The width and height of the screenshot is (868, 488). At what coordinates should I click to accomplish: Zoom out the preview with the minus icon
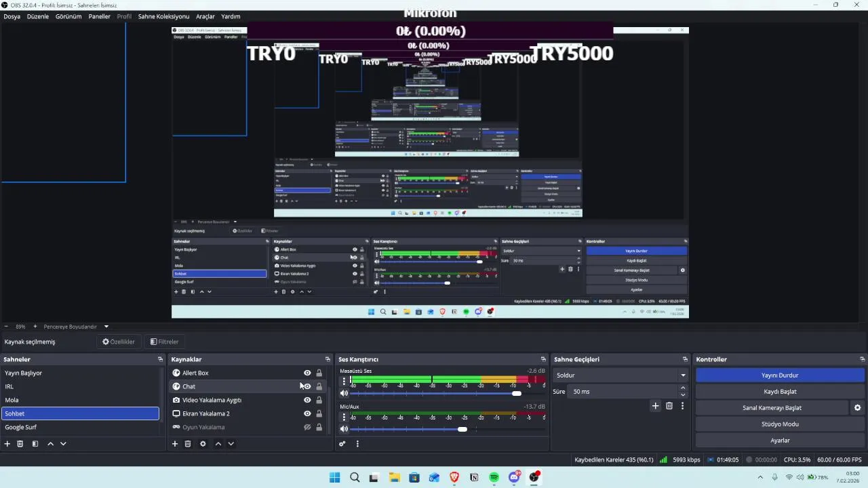pyautogui.click(x=6, y=327)
